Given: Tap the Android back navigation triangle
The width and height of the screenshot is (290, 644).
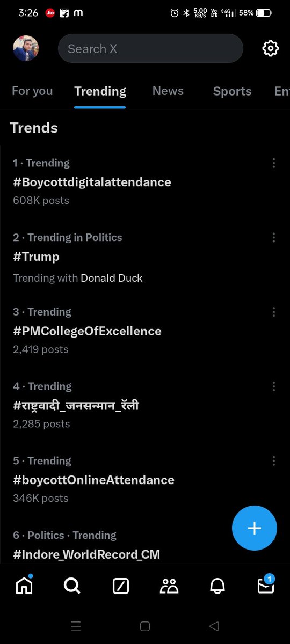Looking at the screenshot, I should pyautogui.click(x=214, y=626).
